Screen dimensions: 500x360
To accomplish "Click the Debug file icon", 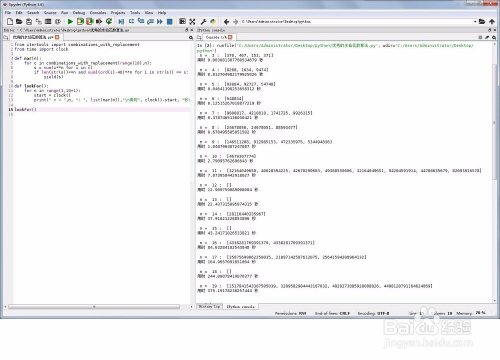I will click(x=121, y=22).
